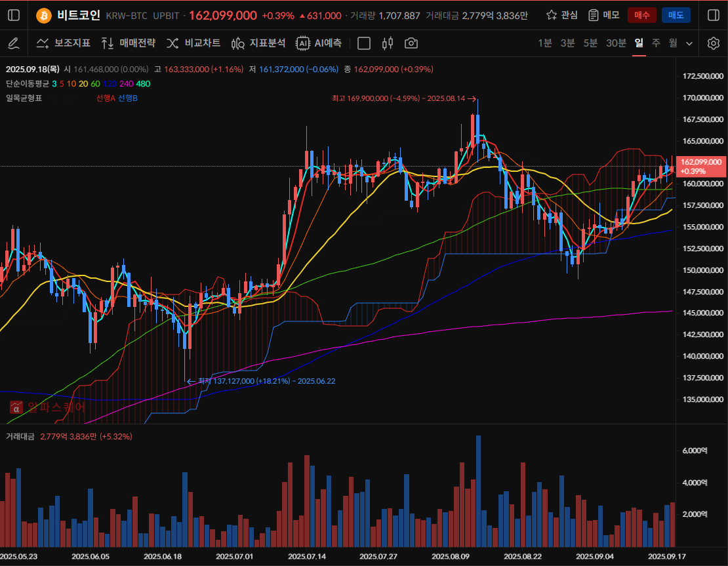The image size is (728, 566).
Task: Toggle the 240-day moving average
Action: point(127,83)
